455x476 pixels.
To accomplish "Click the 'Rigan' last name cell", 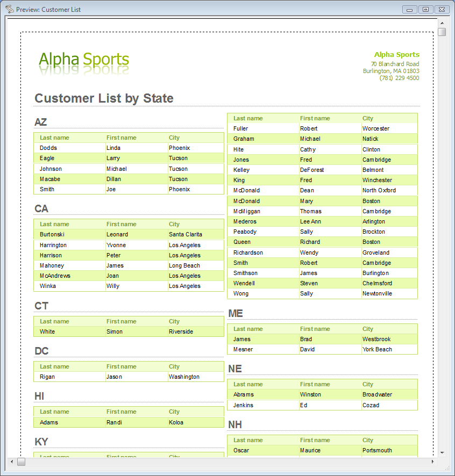I will click(x=47, y=377).
